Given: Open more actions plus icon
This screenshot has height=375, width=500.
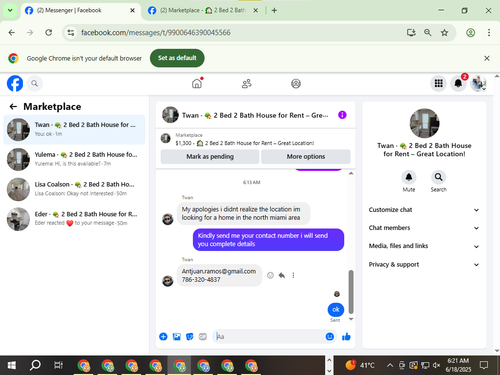Looking at the screenshot, I should pyautogui.click(x=163, y=337).
